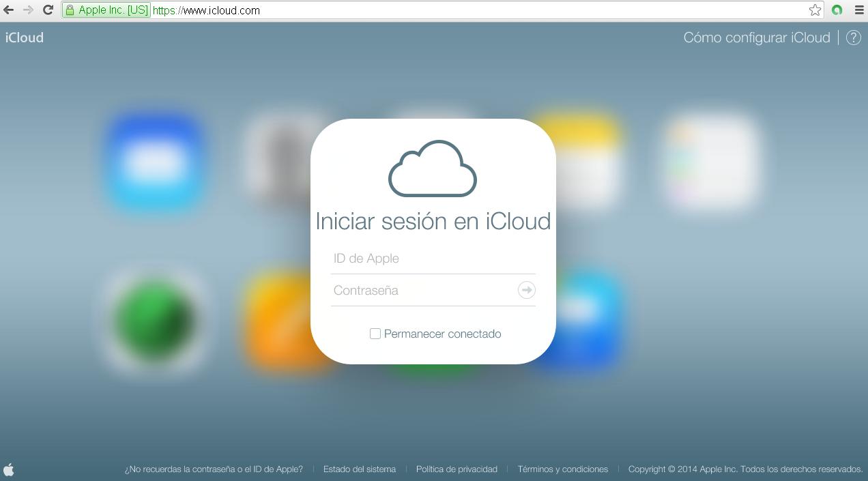Click the green extension icon in toolbar
The image size is (868, 481).
[x=837, y=10]
